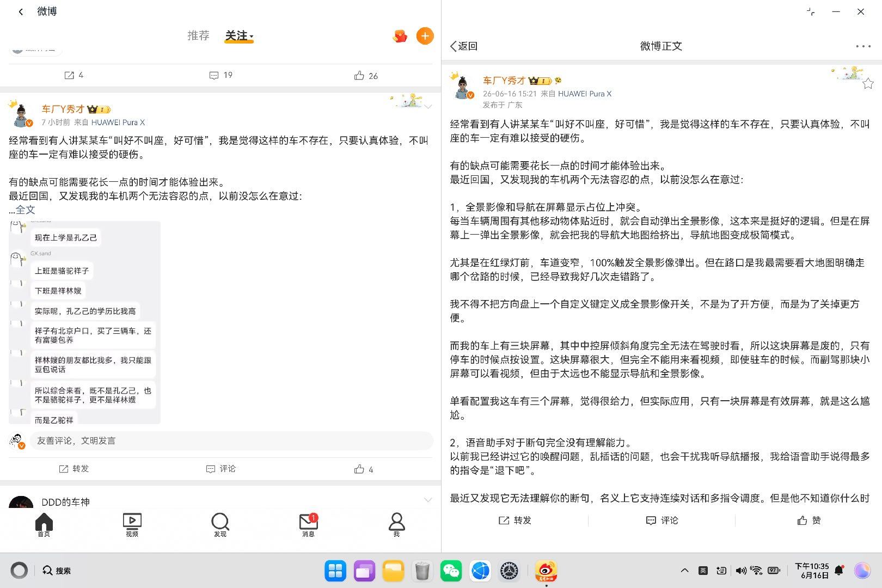The image size is (882, 588).
Task: Open the 关注 group dropdown arrow
Action: 252,37
